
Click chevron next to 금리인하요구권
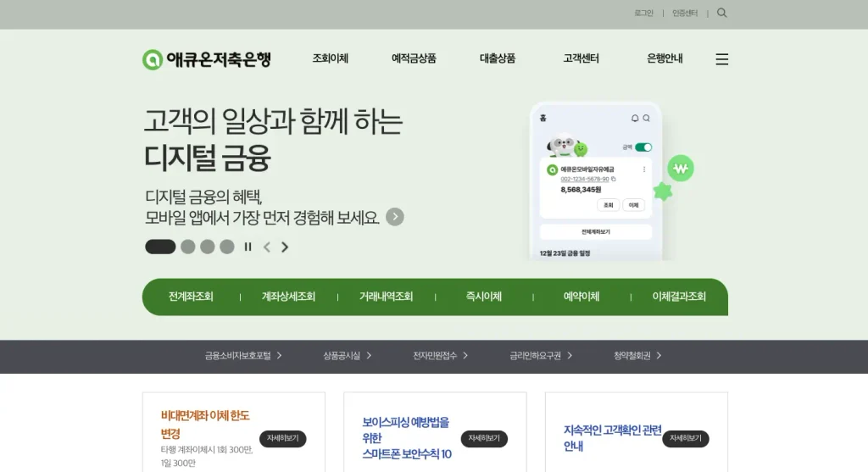click(x=569, y=356)
